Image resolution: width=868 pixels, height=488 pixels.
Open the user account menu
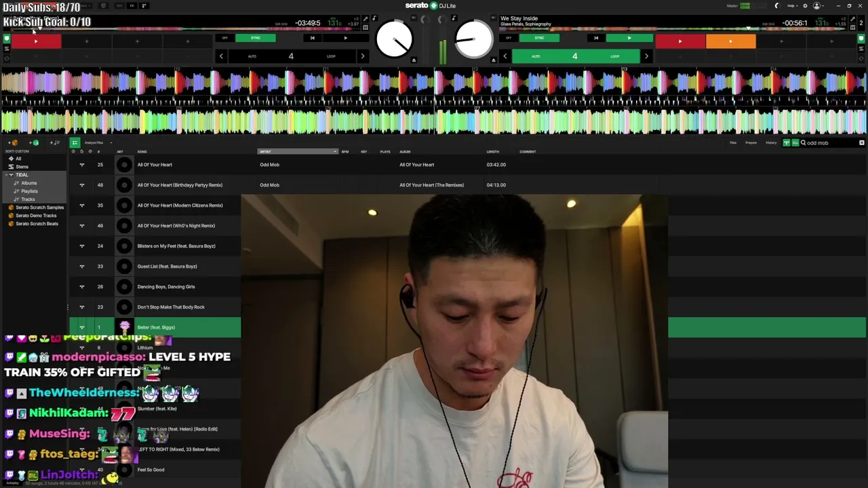[818, 6]
